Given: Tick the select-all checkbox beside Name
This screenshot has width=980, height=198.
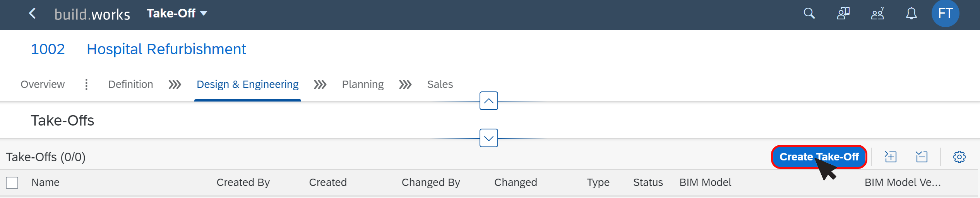Looking at the screenshot, I should point(12,183).
